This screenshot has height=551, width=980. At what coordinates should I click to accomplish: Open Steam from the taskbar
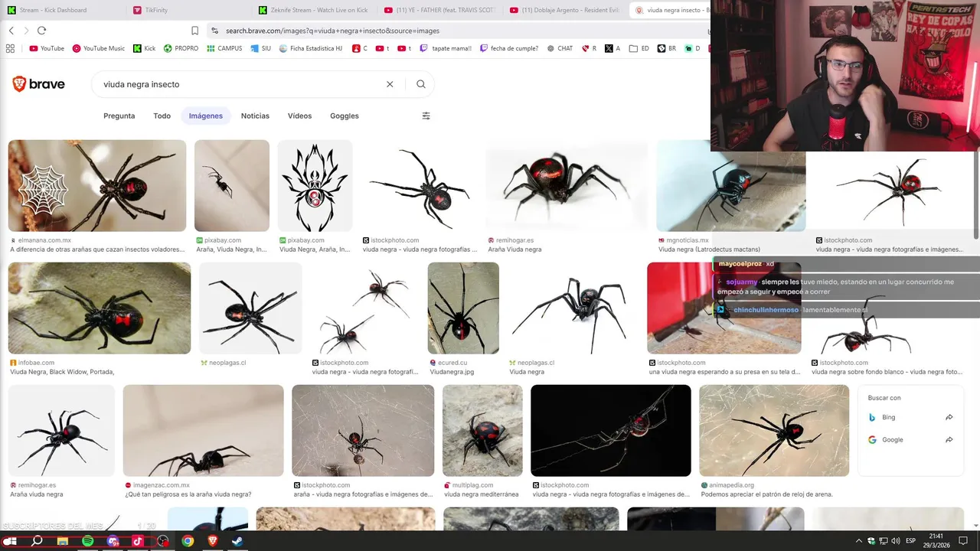point(238,541)
